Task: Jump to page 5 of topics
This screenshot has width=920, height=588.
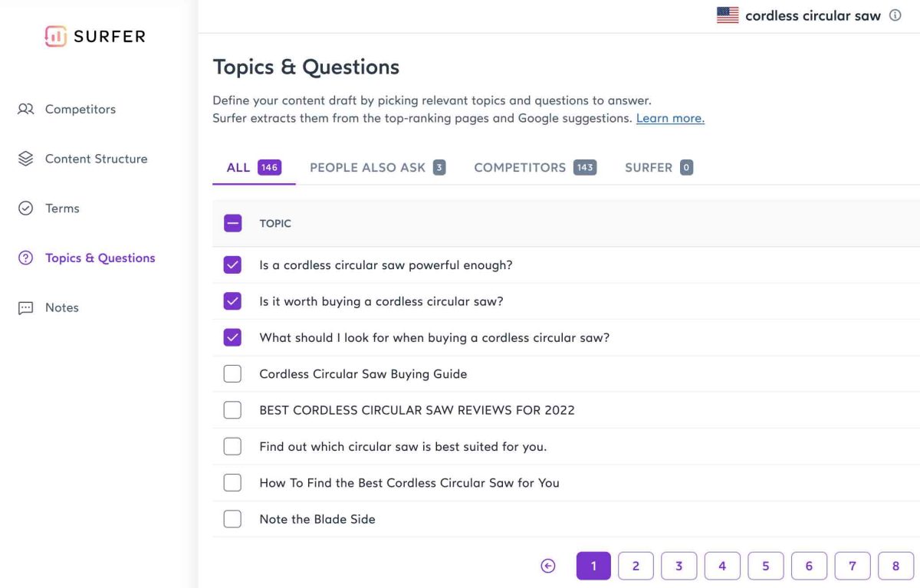Action: 765,566
